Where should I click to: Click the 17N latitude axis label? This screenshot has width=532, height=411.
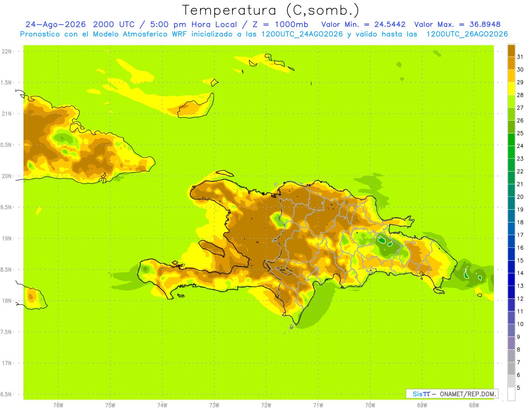click(7, 364)
